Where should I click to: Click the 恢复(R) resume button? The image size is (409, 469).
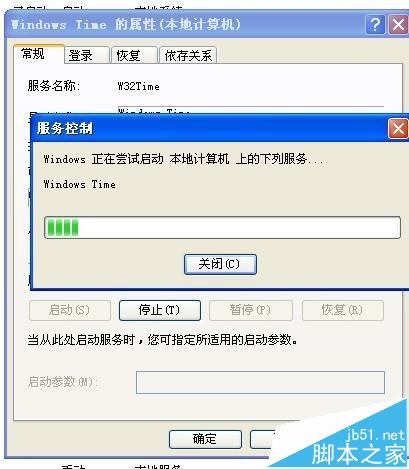(343, 310)
